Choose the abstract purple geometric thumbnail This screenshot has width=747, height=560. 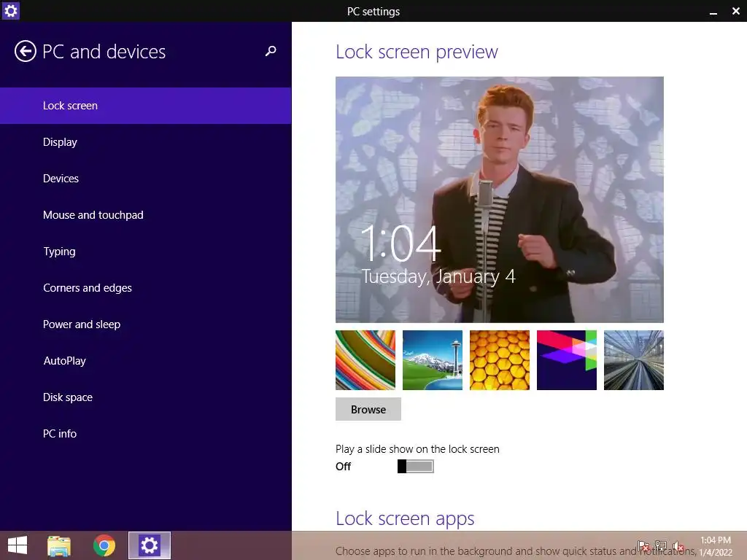(566, 360)
